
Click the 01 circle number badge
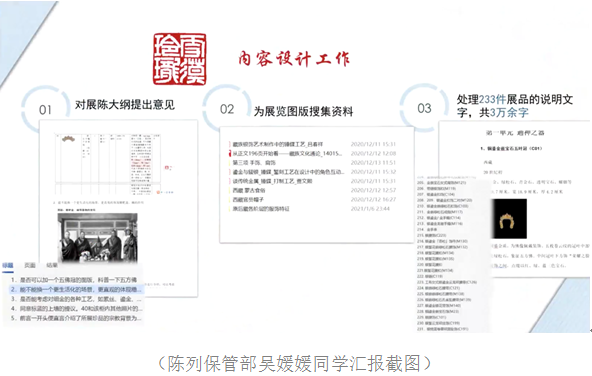[45, 110]
